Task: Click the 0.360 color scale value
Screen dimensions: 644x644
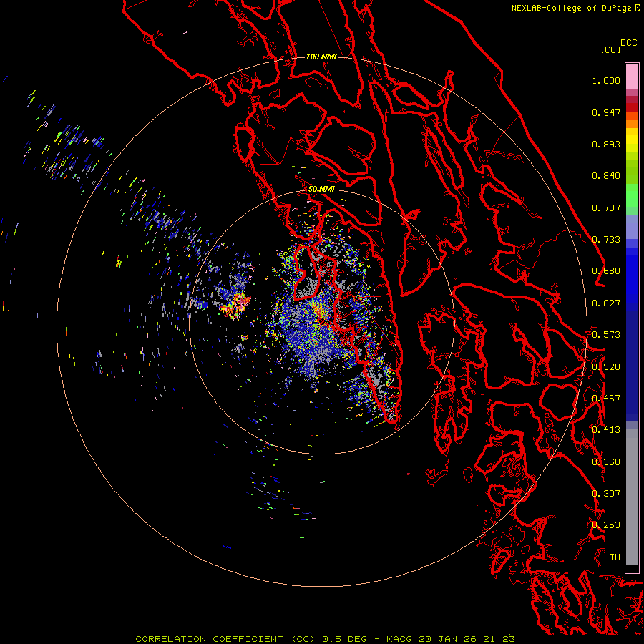Action: point(606,462)
